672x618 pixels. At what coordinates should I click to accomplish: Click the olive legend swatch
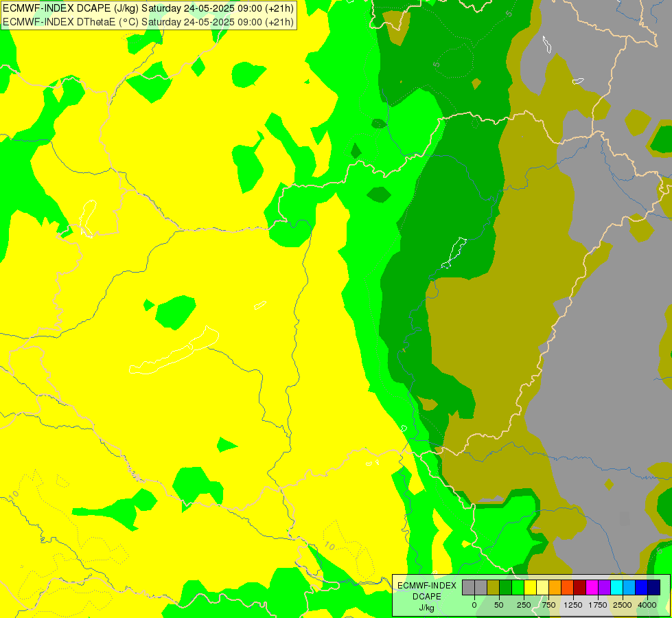(x=493, y=588)
